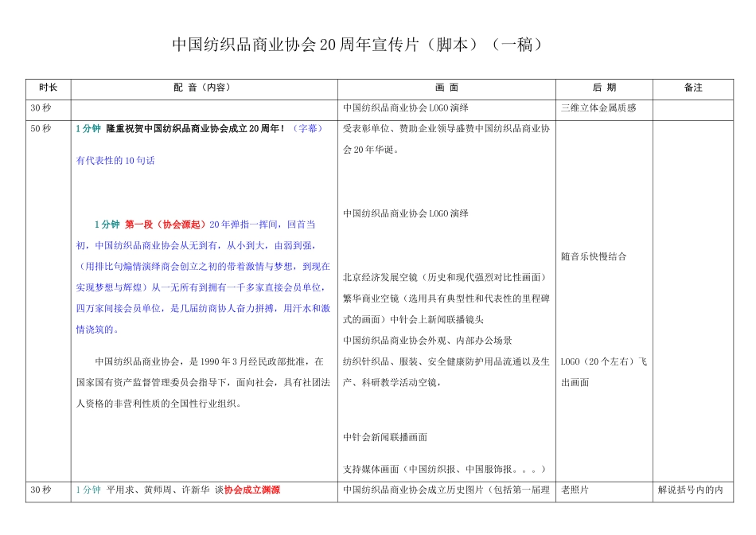Select the 后期 column header
The height and width of the screenshot is (535, 756).
(604, 88)
